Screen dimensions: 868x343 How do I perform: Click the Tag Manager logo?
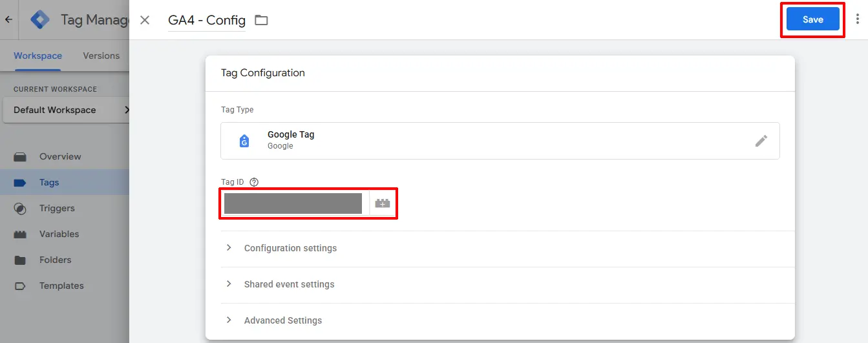(40, 19)
